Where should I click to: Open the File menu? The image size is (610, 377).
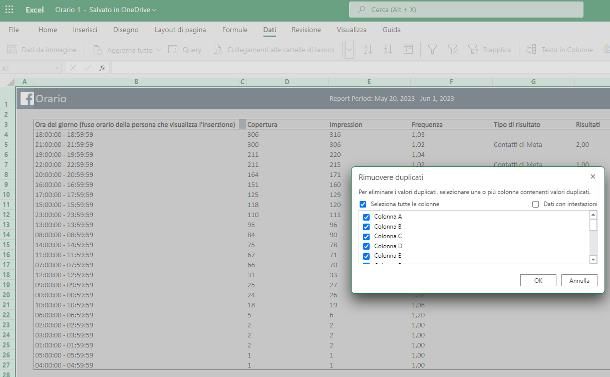(x=14, y=30)
